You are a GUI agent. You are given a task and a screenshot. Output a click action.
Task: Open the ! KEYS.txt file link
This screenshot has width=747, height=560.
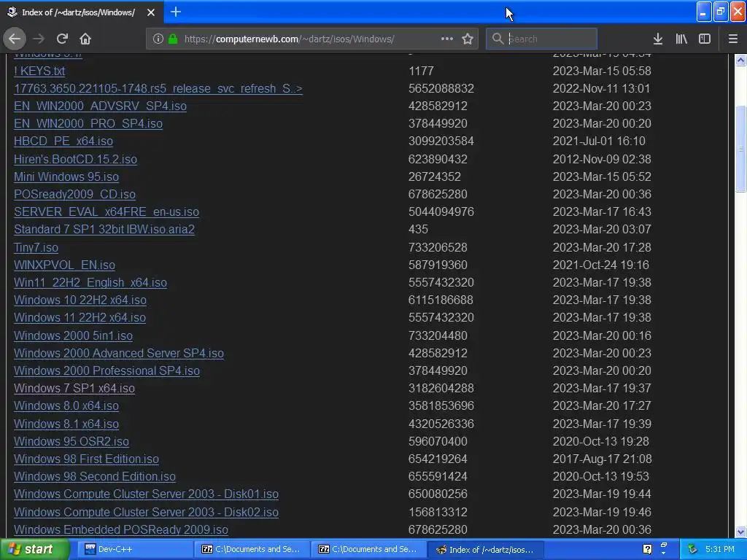(x=39, y=71)
